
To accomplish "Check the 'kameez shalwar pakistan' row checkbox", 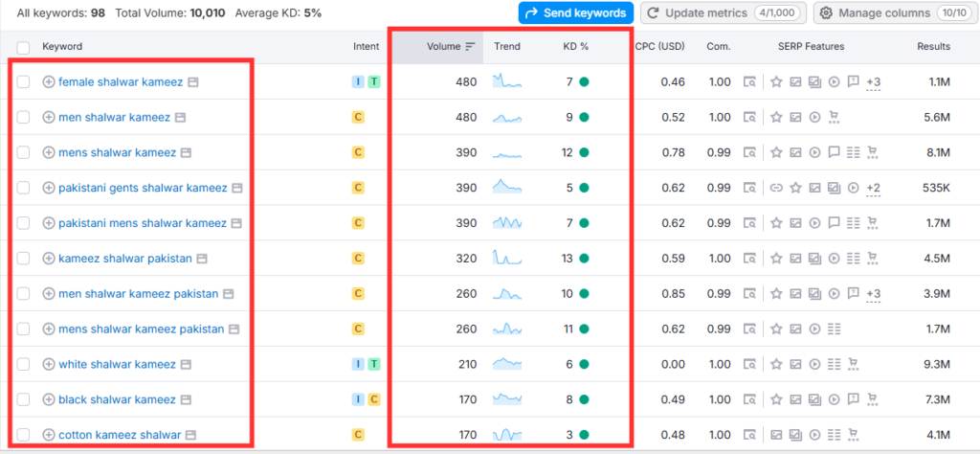I will 23,258.
